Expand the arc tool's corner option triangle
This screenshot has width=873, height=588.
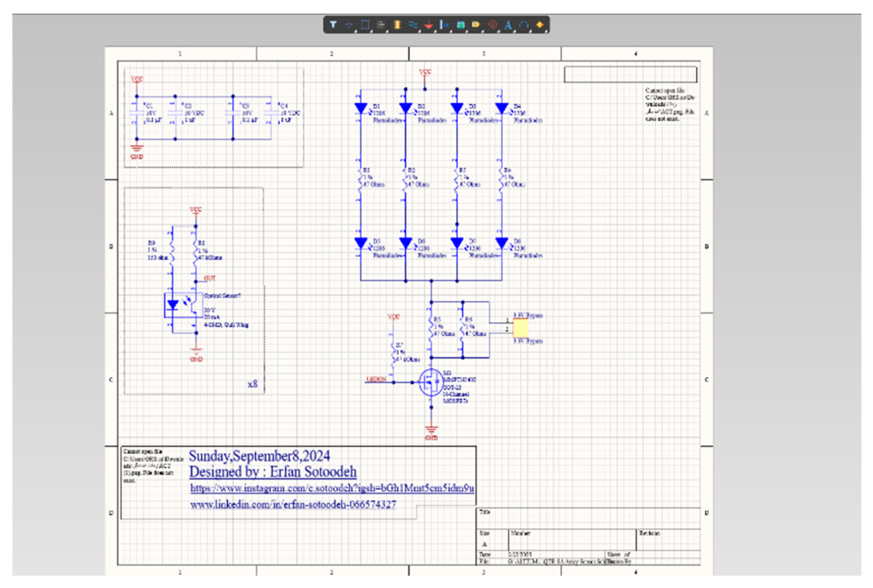[x=531, y=31]
